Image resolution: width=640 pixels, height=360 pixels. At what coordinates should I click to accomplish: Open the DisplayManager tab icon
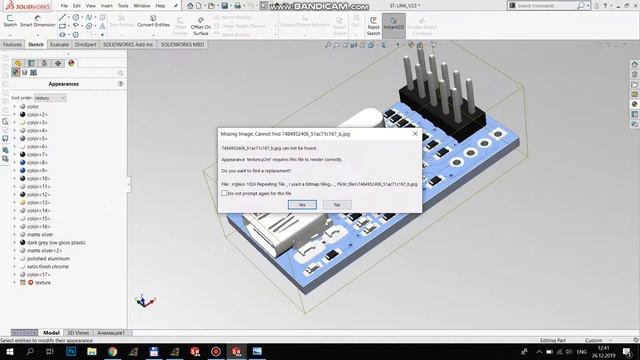71,63
